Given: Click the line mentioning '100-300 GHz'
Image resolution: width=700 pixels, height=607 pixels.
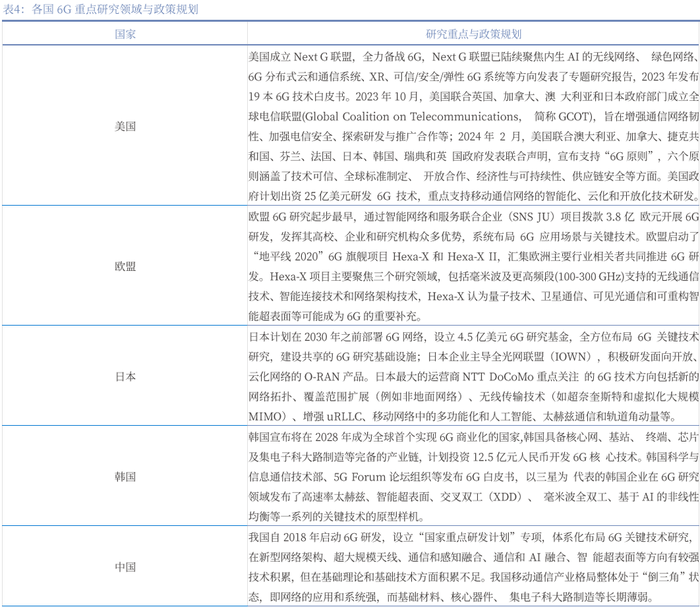Looking at the screenshot, I should coord(474,277).
